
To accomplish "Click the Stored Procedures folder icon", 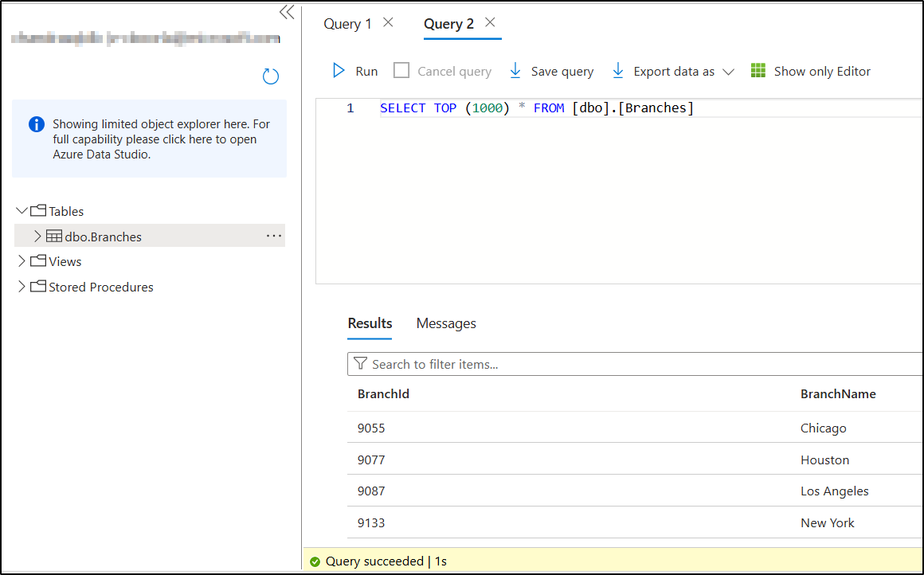I will (x=38, y=287).
